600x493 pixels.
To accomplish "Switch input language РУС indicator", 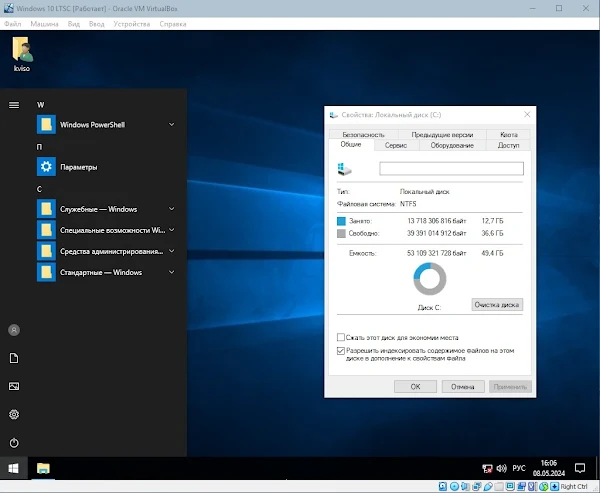I will click(x=519, y=469).
